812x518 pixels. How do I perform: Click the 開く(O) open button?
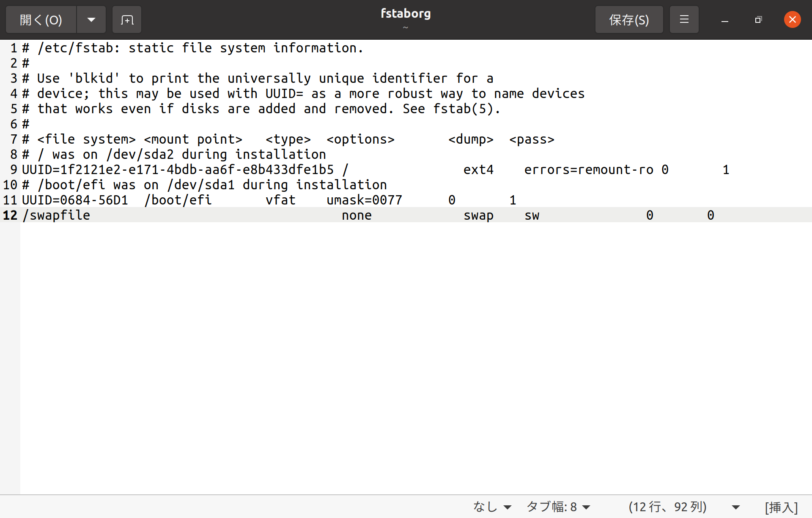[41, 19]
